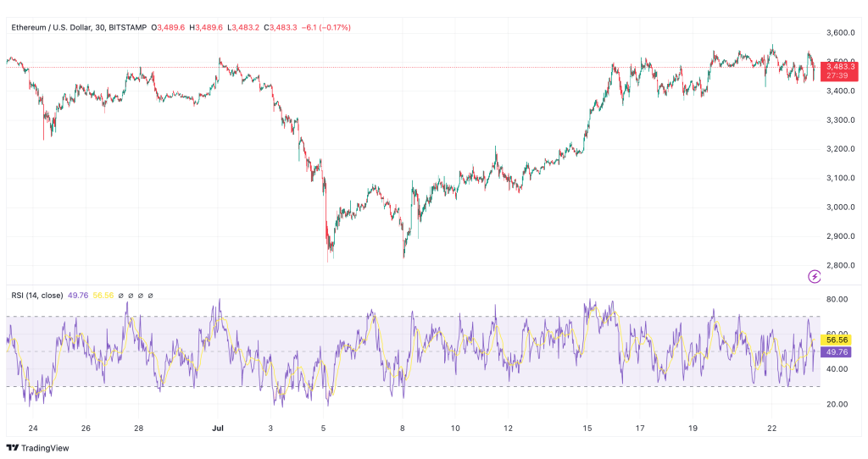
Task: Click the yellow 56.56 value in RSI legend
Action: 103,296
